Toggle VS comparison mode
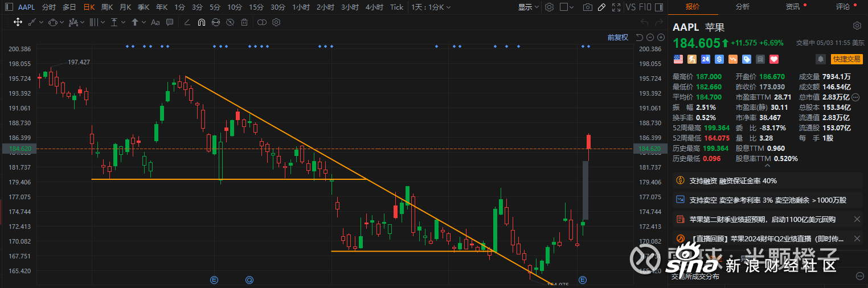Image resolution: width=868 pixels, height=288 pixels. coord(630,7)
